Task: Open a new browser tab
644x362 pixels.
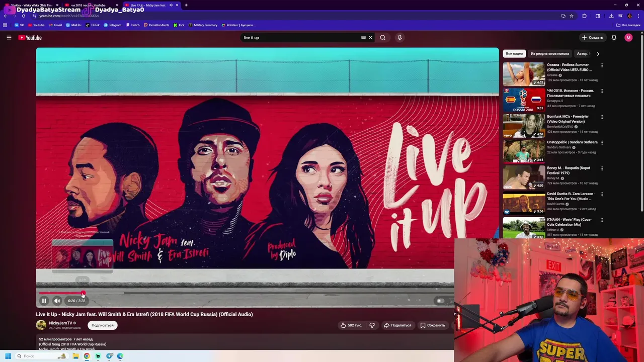Action: tap(186, 5)
